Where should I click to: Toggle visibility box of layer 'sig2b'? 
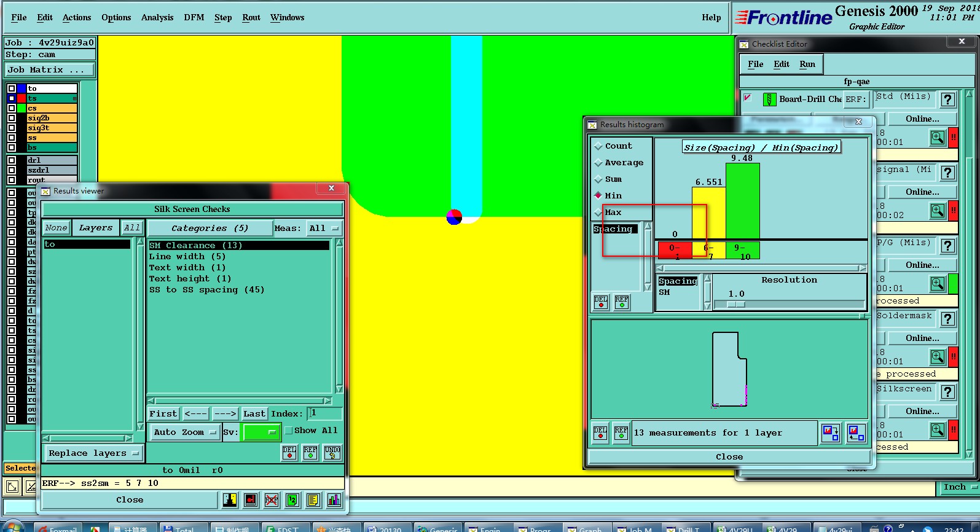click(11, 118)
